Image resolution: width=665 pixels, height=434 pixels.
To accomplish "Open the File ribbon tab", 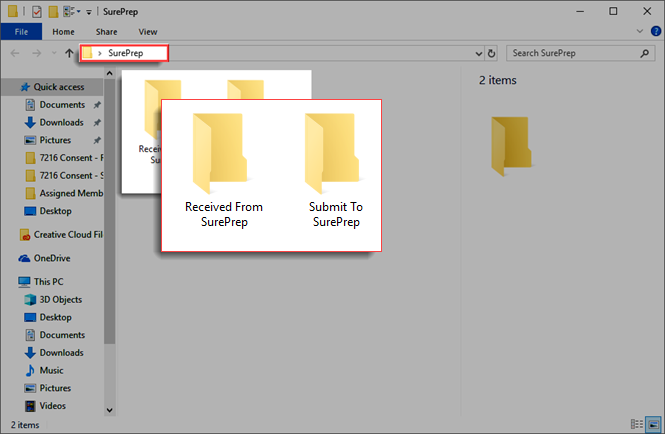I will 21,32.
